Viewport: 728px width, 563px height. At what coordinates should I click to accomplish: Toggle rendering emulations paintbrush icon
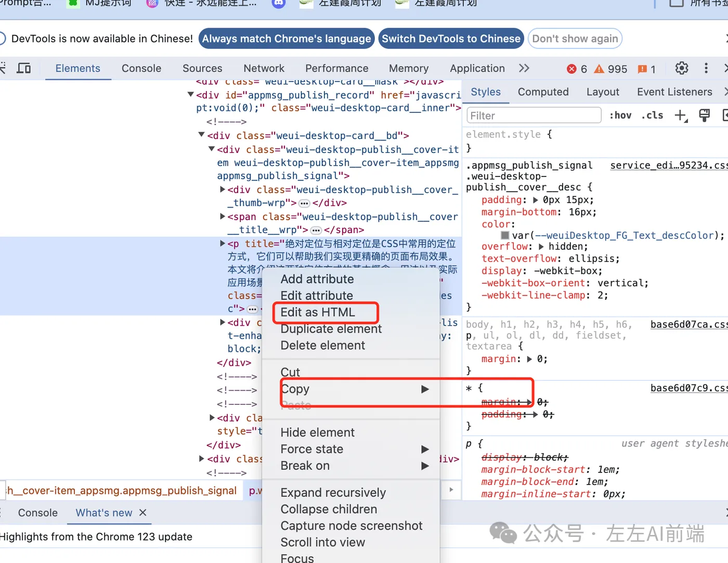(x=704, y=116)
